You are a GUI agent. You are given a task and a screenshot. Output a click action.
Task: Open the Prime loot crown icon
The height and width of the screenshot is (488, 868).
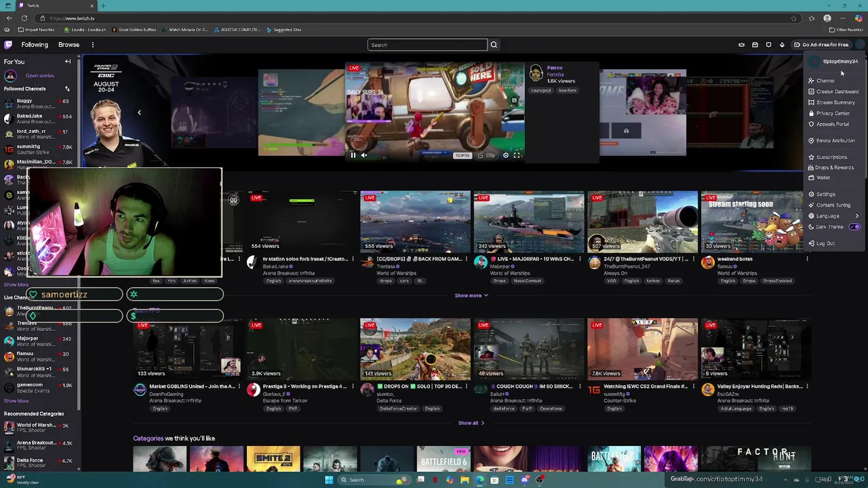[741, 45]
